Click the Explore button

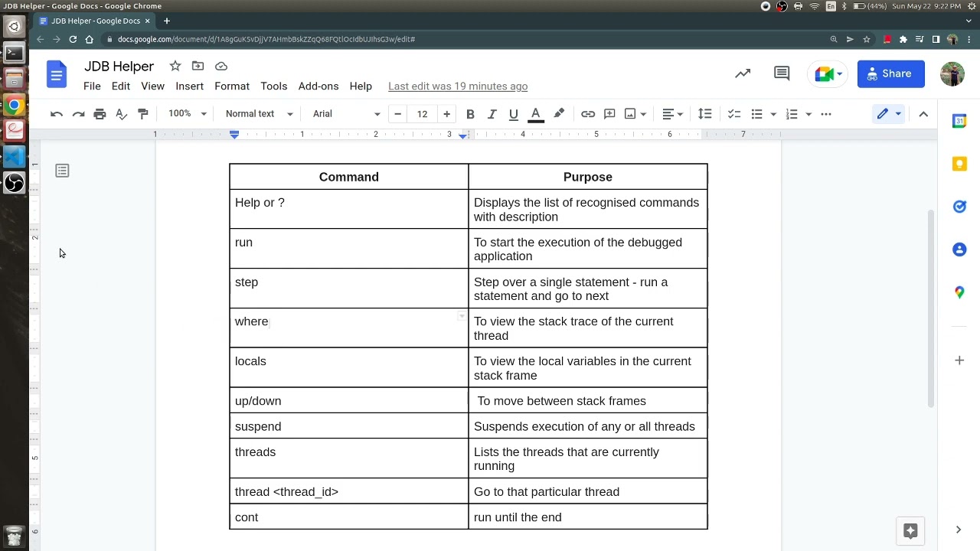pyautogui.click(x=910, y=531)
